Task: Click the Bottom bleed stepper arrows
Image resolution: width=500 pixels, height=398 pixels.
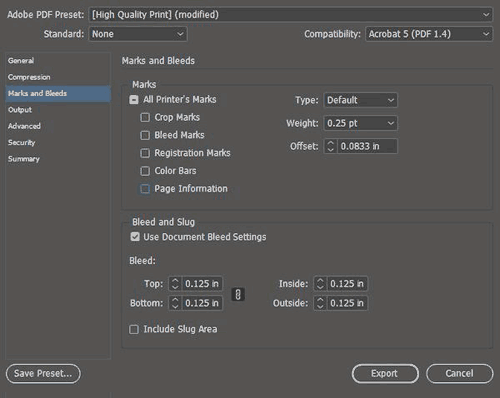Action: coord(175,303)
